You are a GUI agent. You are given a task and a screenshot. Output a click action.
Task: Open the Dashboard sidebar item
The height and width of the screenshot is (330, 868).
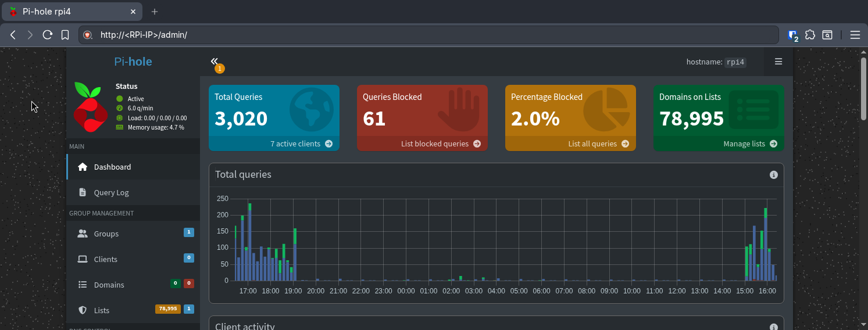coord(112,167)
